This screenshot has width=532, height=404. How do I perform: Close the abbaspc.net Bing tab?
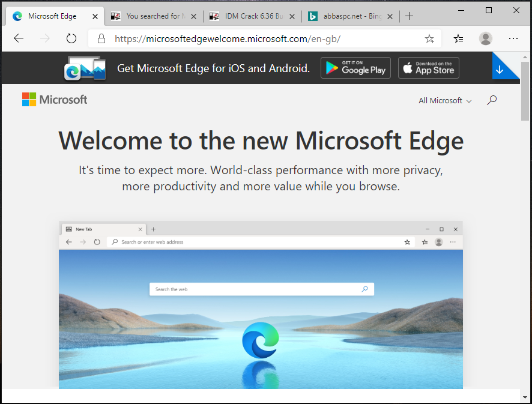[390, 16]
